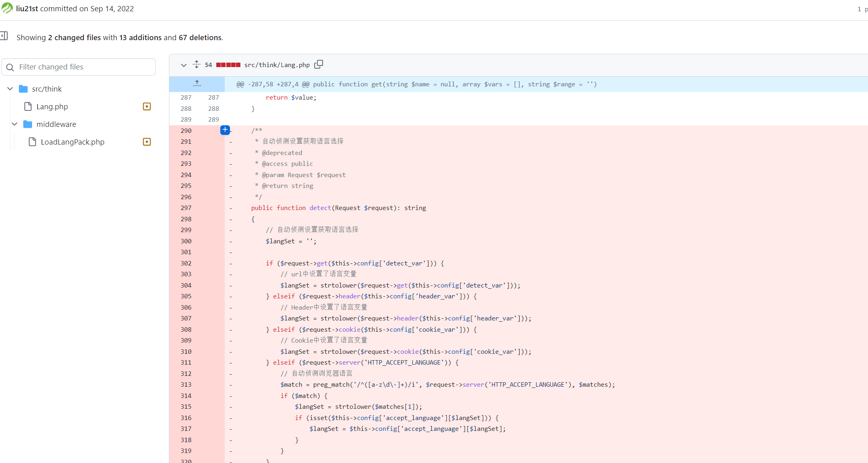Open the liu21st profile link
Viewport: 868px width, 463px height.
(x=27, y=8)
